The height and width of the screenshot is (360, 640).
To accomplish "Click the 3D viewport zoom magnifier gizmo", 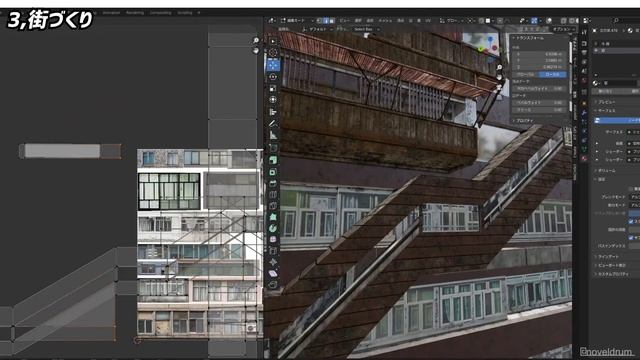I will (x=499, y=67).
